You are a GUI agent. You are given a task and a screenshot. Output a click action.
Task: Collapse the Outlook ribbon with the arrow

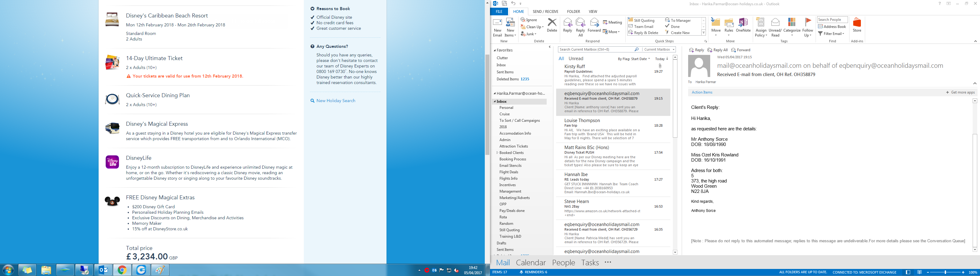coord(975,41)
